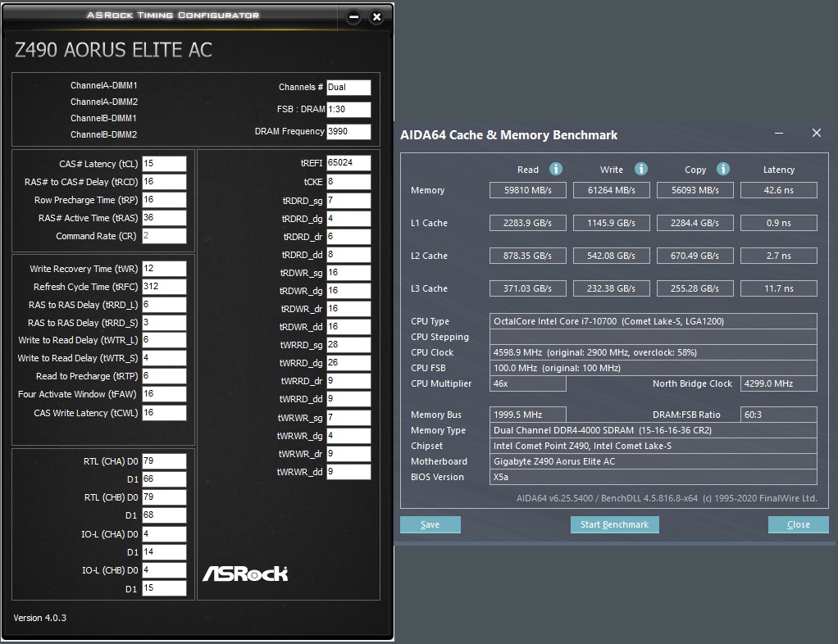The width and height of the screenshot is (838, 644).
Task: Click the Motherboard value field
Action: pyautogui.click(x=653, y=461)
